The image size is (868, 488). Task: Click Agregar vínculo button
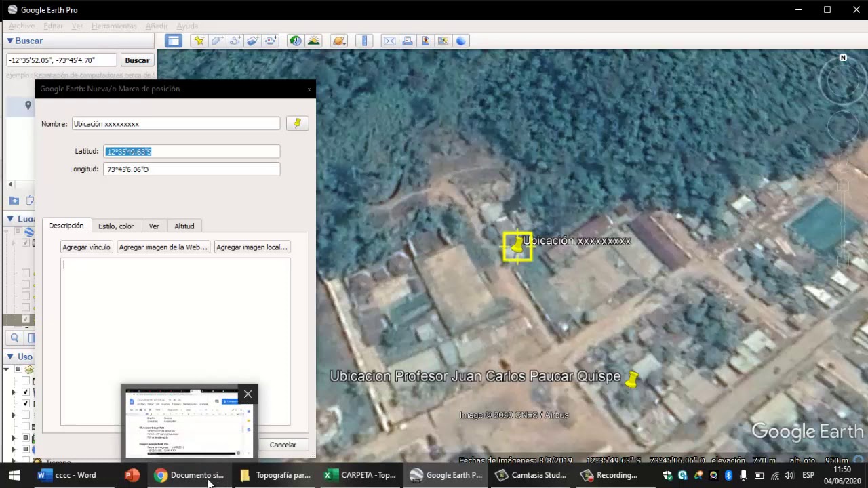click(x=86, y=247)
